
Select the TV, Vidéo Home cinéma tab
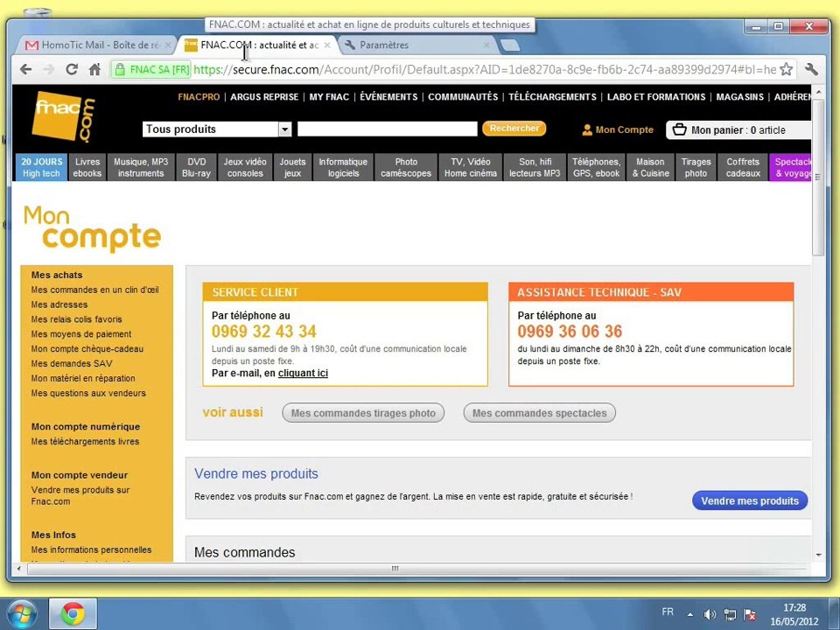click(x=471, y=167)
